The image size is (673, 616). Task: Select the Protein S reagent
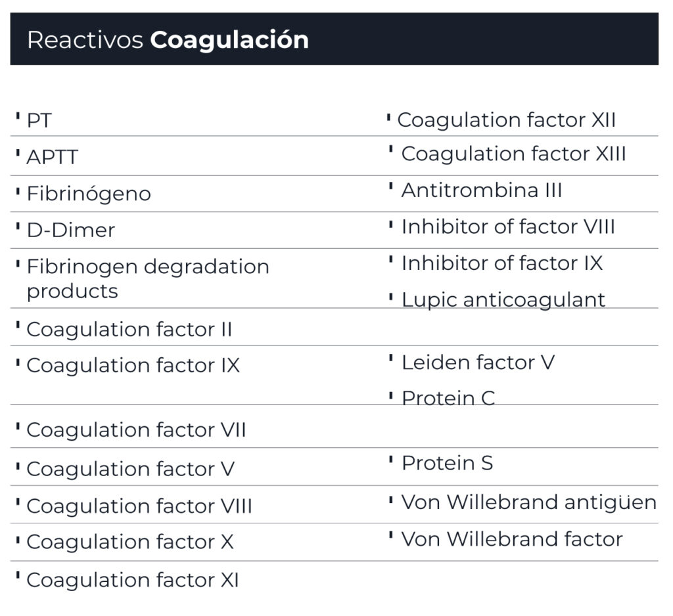coord(447,463)
